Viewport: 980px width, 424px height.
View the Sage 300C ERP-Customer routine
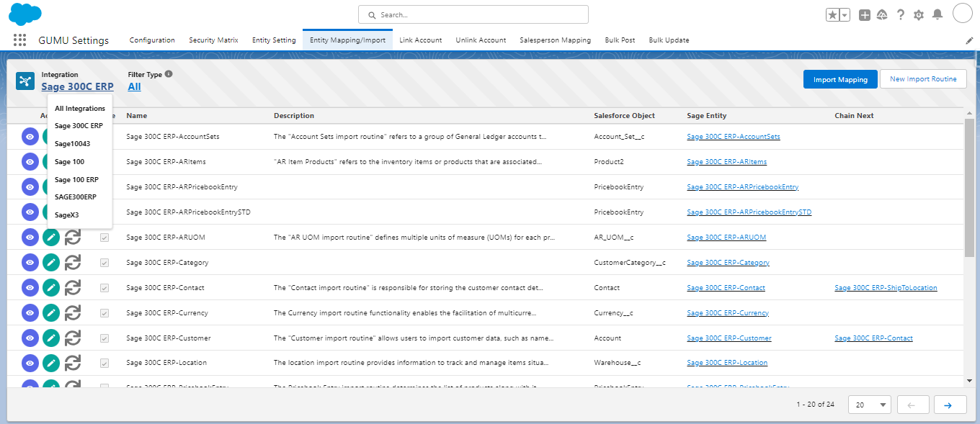tap(30, 338)
